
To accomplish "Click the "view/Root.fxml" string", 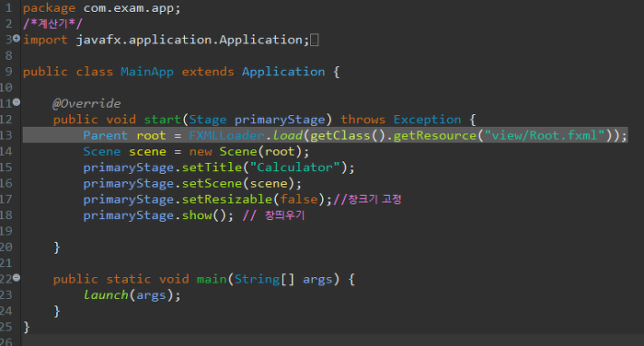I will coord(545,135).
